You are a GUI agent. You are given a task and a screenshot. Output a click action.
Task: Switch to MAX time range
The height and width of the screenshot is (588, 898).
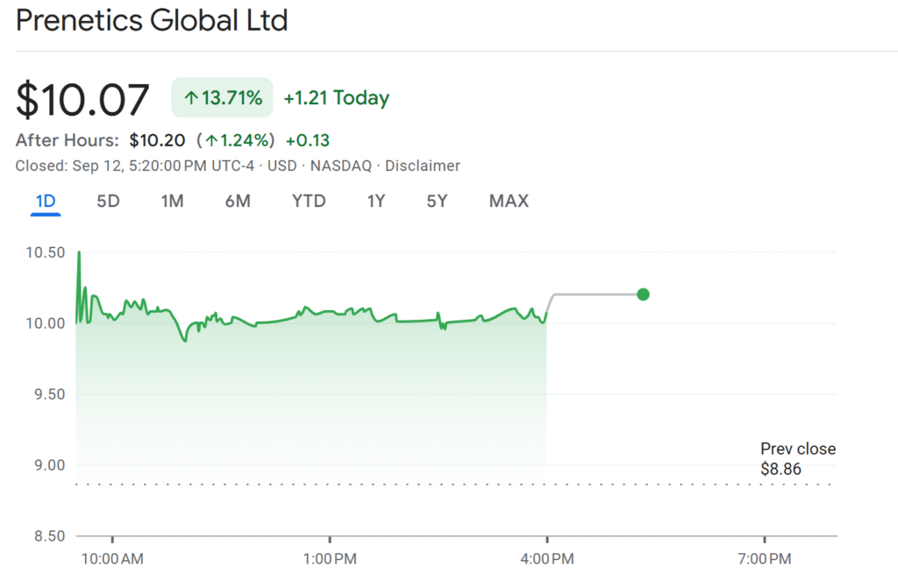tap(509, 202)
